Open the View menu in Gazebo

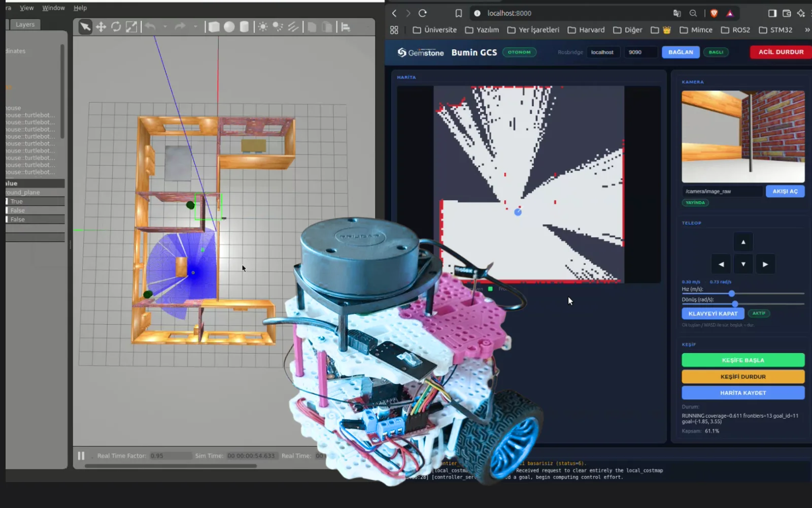[x=27, y=8]
